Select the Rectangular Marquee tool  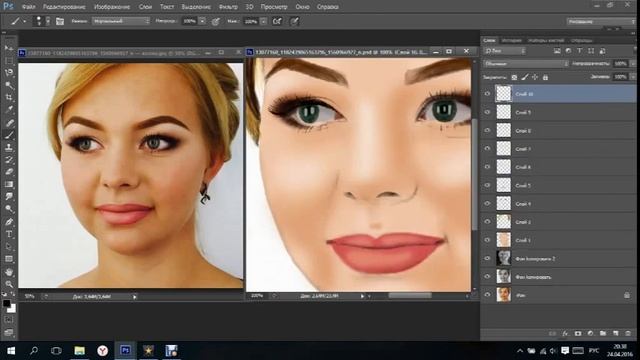(x=9, y=61)
